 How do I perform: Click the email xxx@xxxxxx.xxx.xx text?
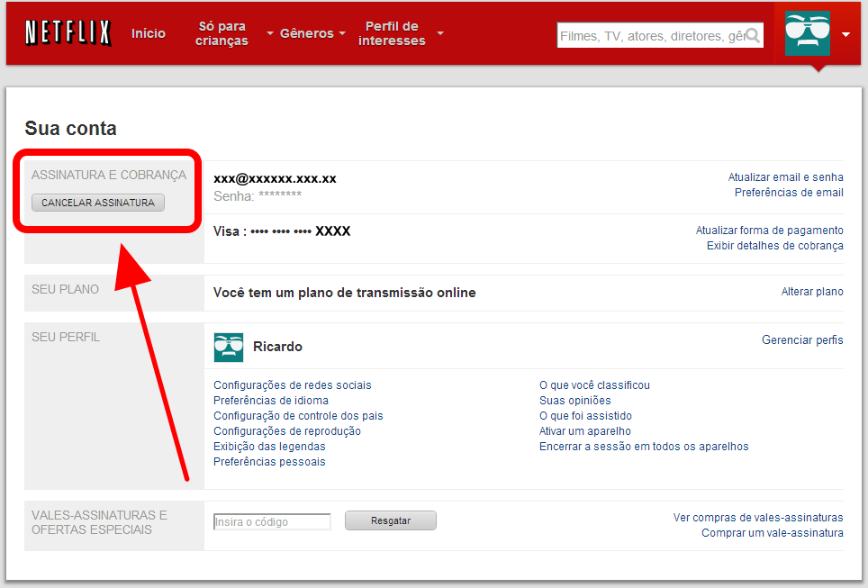[x=276, y=179]
